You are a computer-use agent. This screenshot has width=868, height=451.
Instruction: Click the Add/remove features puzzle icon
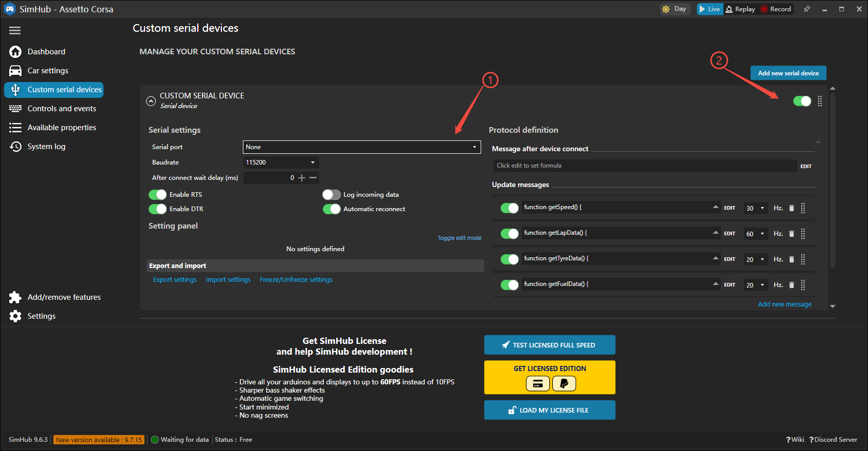point(15,297)
